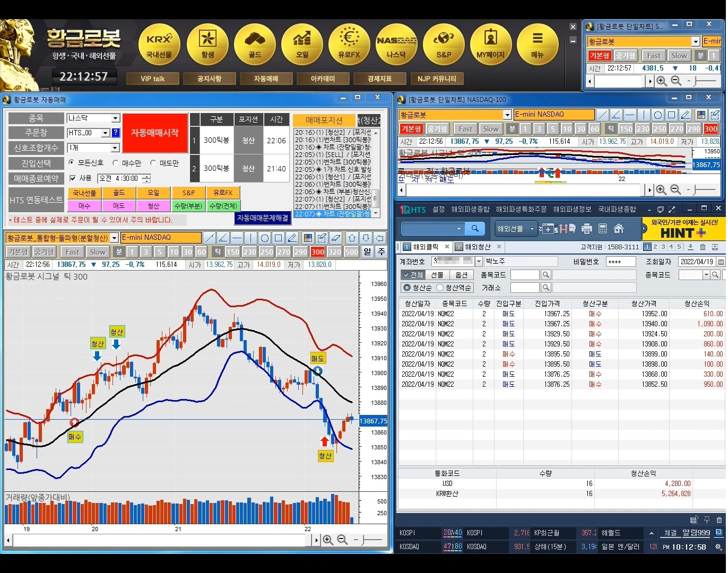Switch to 해외클릭 tab

pos(426,247)
